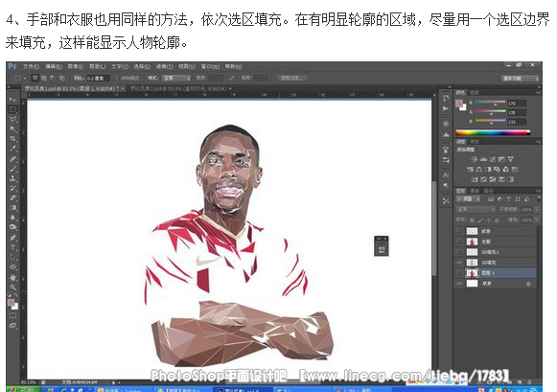Open the 图像 (Image) menu

[76, 66]
